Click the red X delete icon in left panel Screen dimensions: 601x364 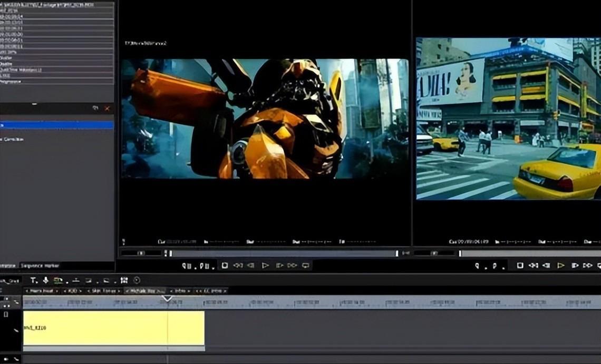pyautogui.click(x=108, y=109)
